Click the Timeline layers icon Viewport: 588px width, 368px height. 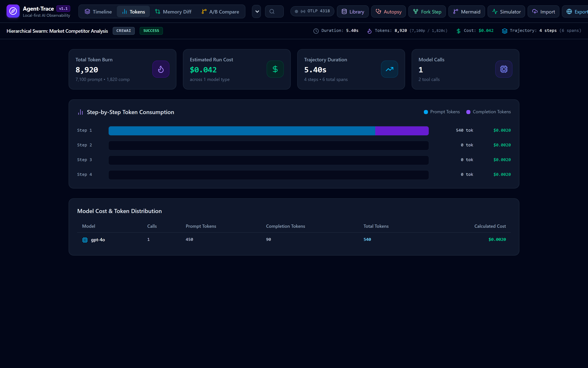click(87, 11)
